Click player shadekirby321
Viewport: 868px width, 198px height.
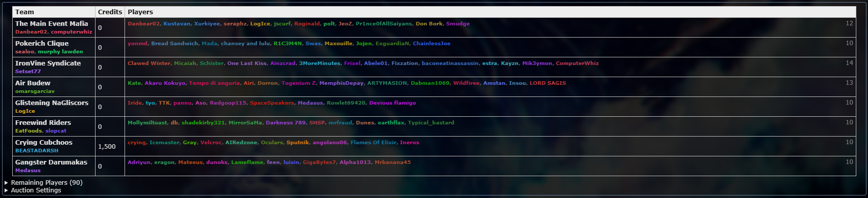click(203, 123)
